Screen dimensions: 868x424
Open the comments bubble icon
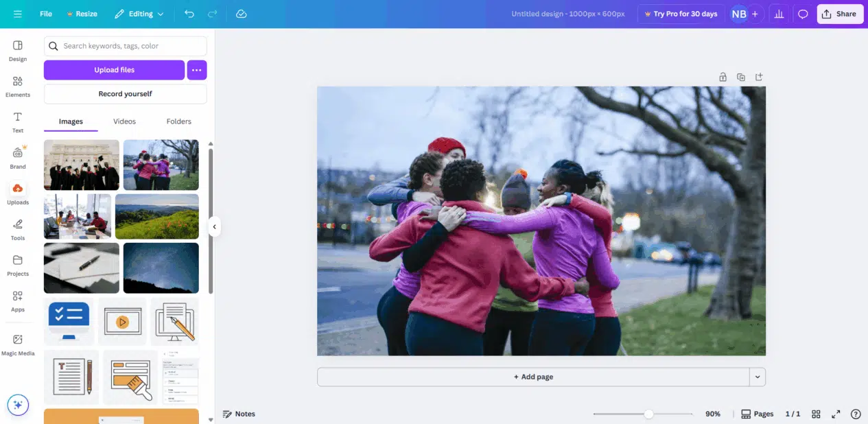[x=803, y=13]
